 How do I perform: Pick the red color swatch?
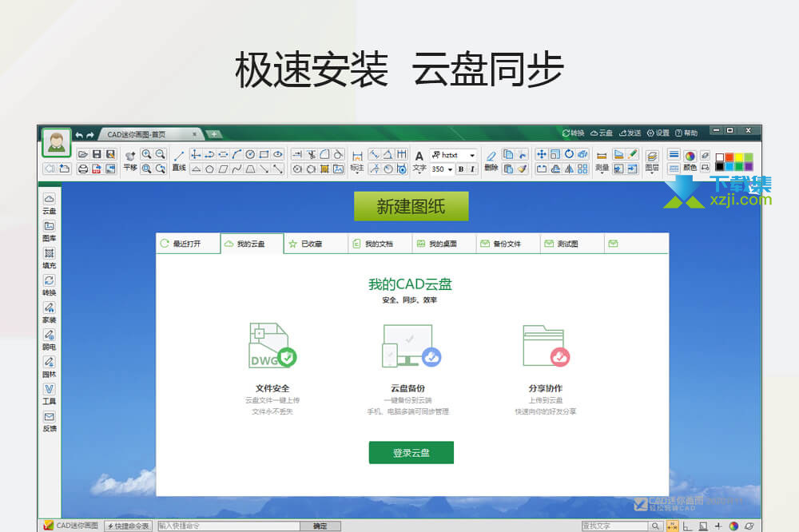click(729, 157)
